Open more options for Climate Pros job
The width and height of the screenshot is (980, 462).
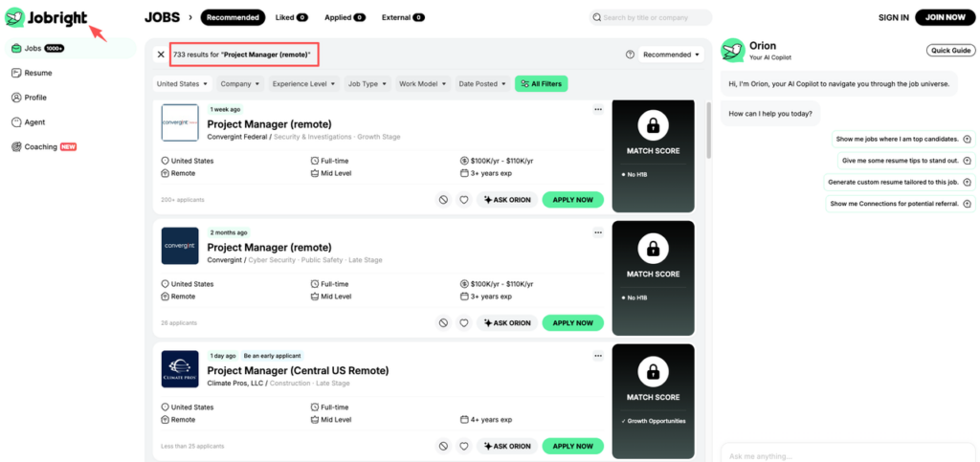[x=598, y=356]
